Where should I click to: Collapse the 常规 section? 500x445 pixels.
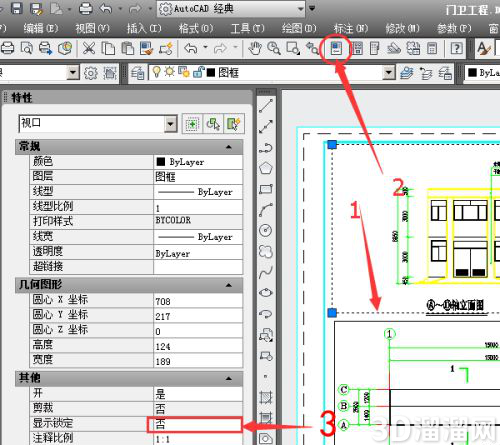pyautogui.click(x=229, y=147)
